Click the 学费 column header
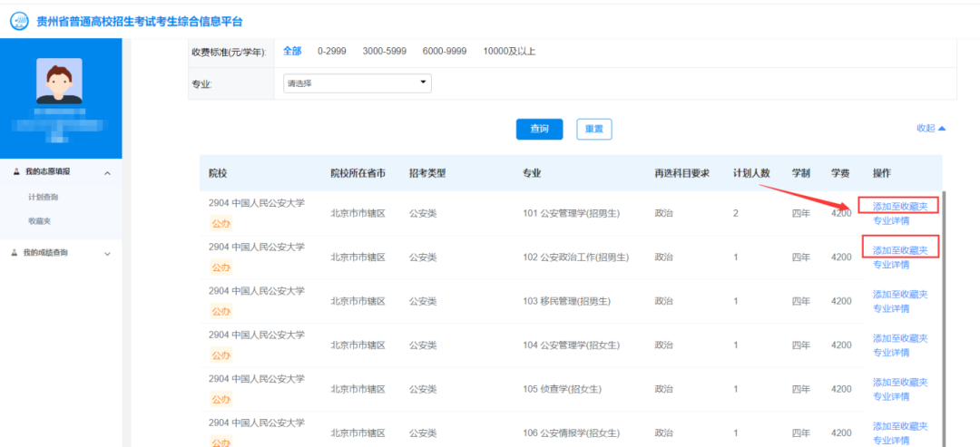Screen dimensions: 980x447 (840, 173)
